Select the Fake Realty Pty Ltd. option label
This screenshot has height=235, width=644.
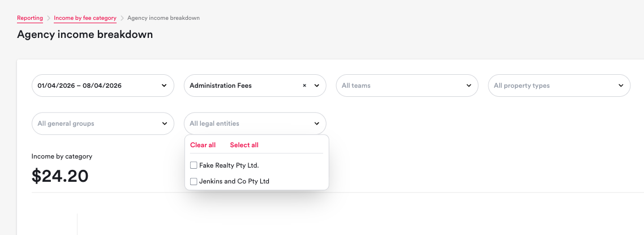click(229, 165)
